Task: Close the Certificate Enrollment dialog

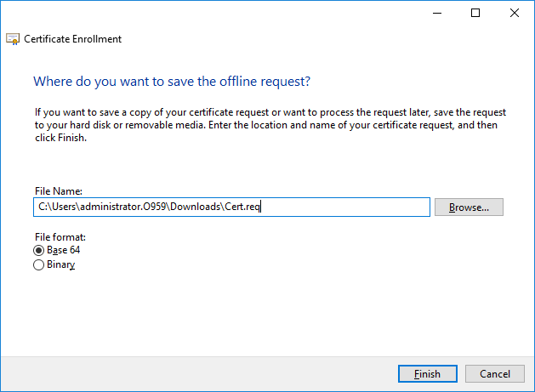Action: pyautogui.click(x=515, y=13)
